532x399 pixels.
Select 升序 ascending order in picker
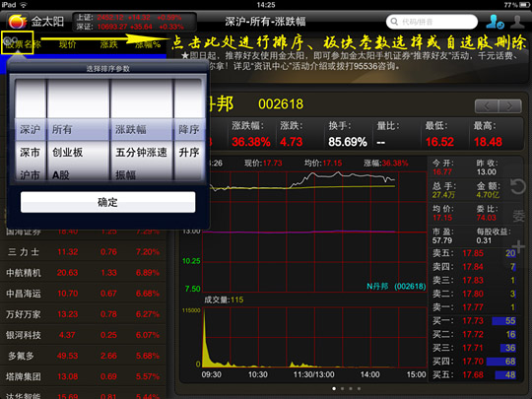pyautogui.click(x=189, y=153)
